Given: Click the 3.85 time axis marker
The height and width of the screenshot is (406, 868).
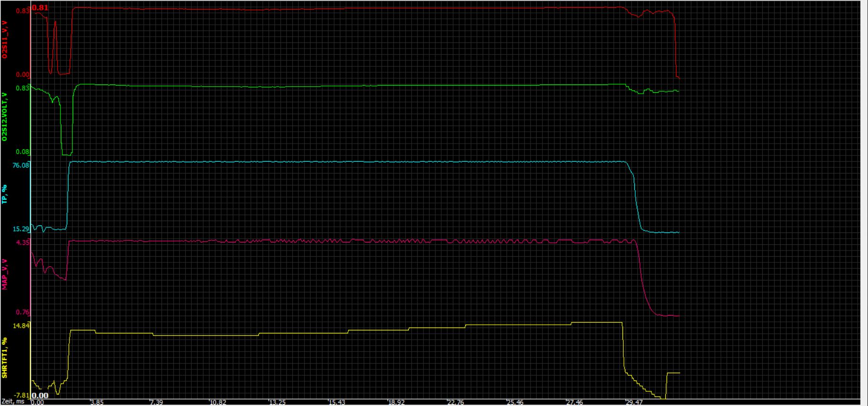Looking at the screenshot, I should [97, 402].
